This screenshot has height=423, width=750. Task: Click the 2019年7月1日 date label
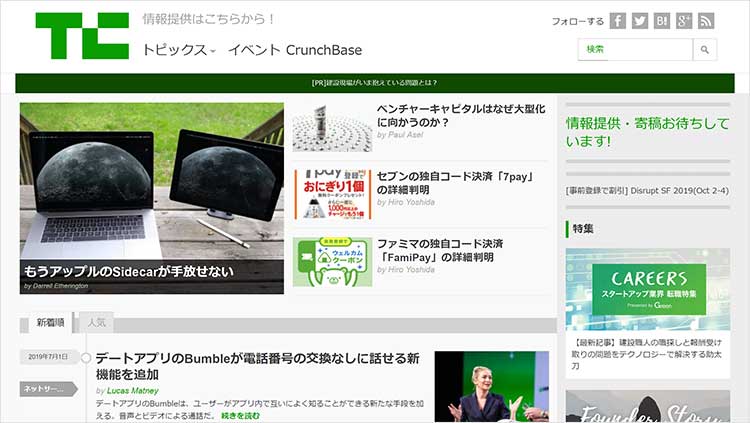point(48,357)
